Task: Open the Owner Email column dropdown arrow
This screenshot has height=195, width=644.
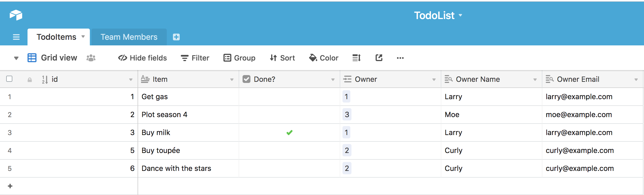Action: [636, 80]
